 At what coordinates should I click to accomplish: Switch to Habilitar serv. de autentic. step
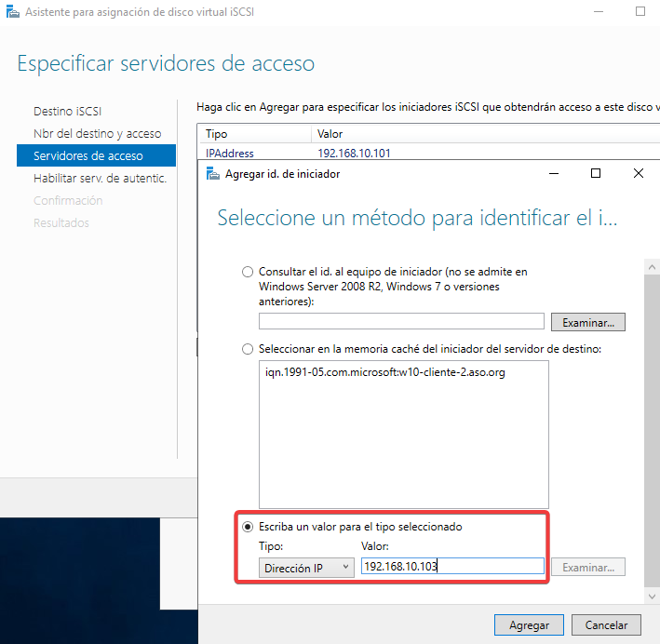(x=100, y=179)
